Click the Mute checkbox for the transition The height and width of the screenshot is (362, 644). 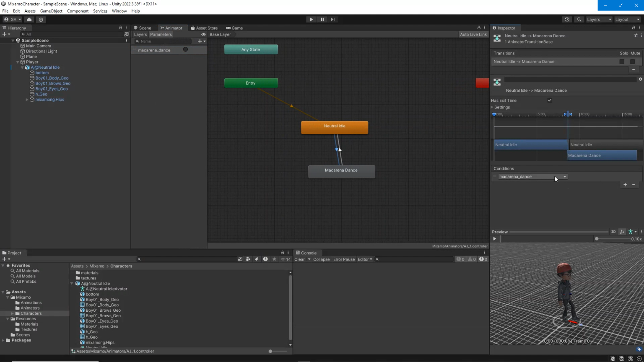coord(633,62)
